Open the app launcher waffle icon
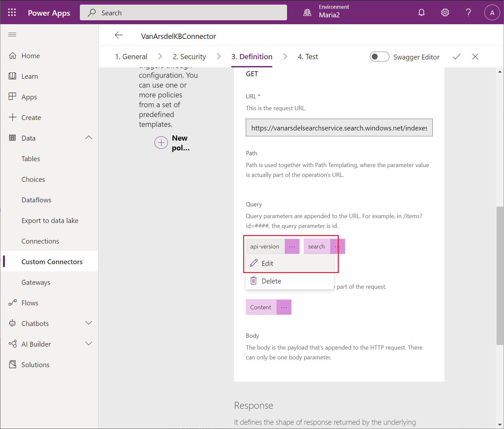Image resolution: width=504 pixels, height=429 pixels. pyautogui.click(x=12, y=12)
